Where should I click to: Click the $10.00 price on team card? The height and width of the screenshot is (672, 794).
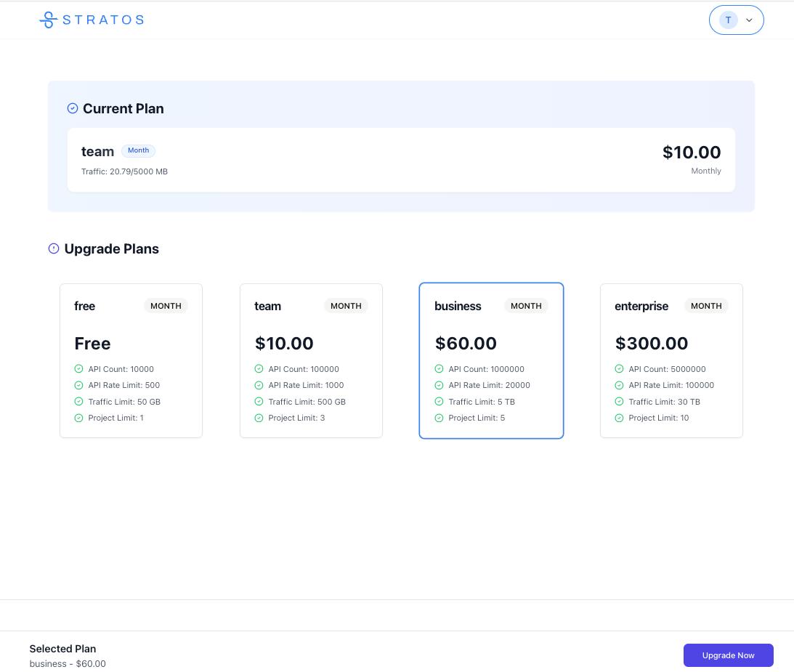[284, 344]
